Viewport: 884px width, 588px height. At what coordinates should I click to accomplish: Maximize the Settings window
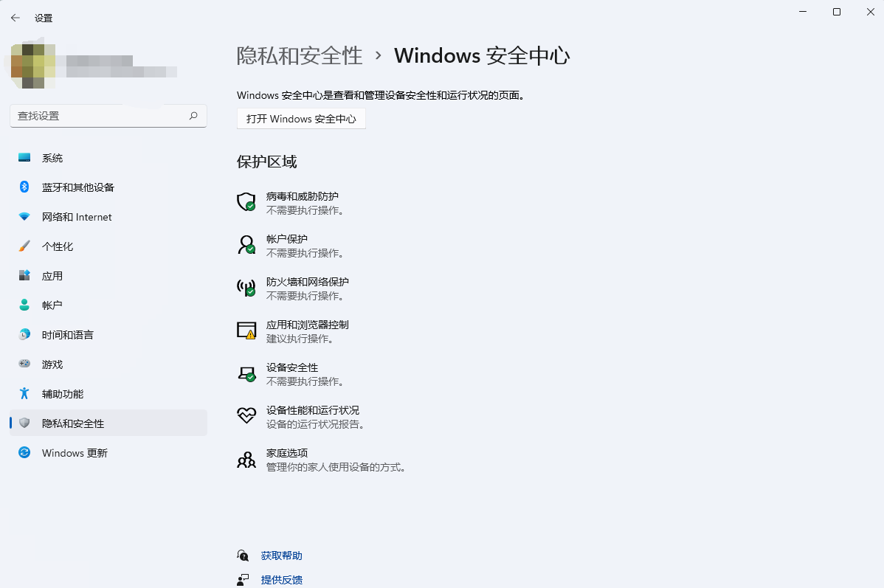(837, 12)
